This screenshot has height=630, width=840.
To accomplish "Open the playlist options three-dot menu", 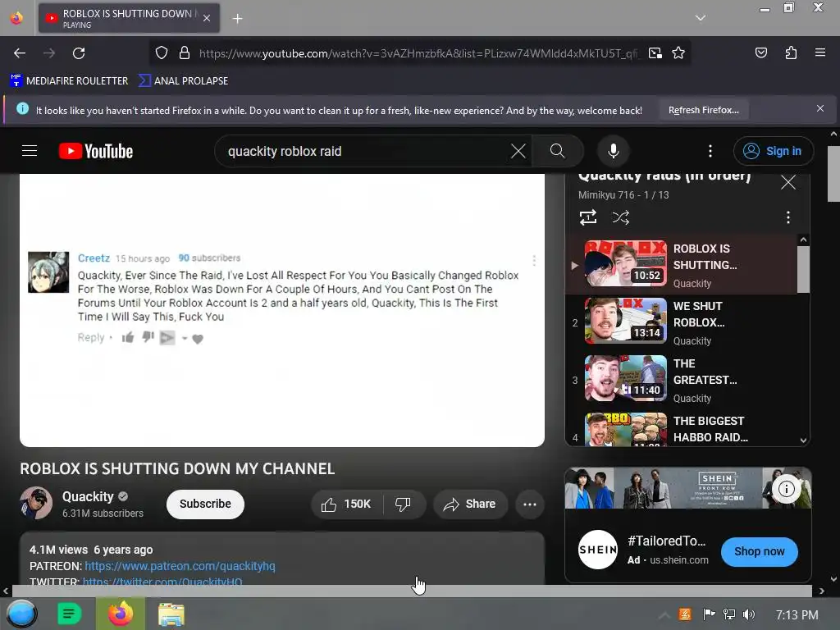I will point(787,217).
